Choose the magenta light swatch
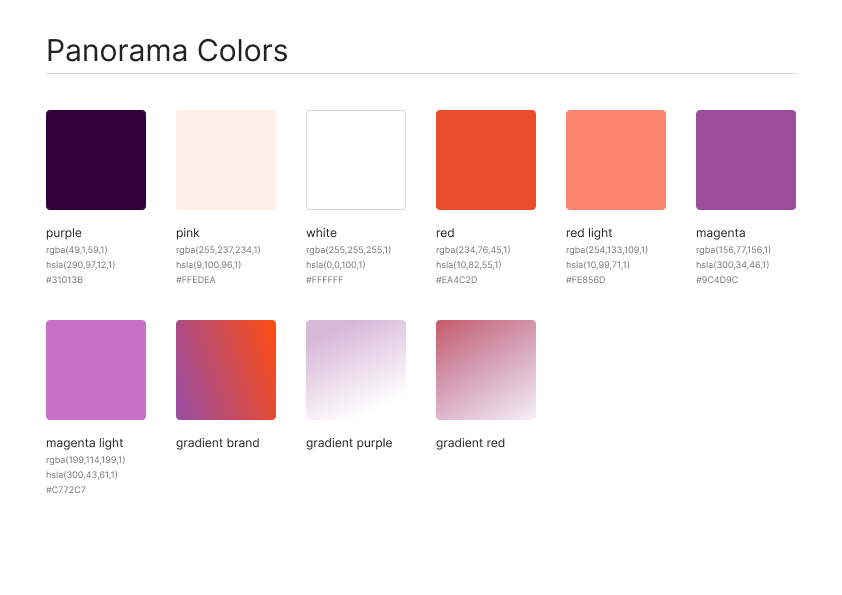The width and height of the screenshot is (842, 595). coord(96,370)
